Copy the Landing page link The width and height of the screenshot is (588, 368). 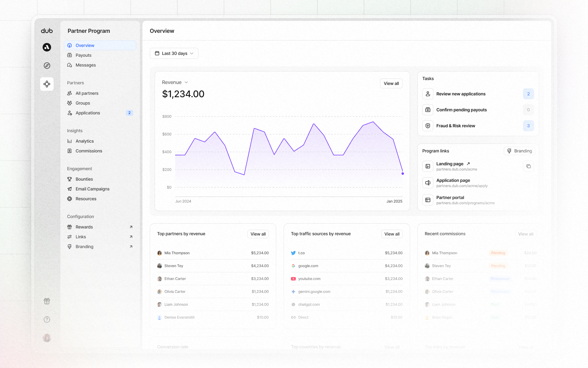coord(528,166)
